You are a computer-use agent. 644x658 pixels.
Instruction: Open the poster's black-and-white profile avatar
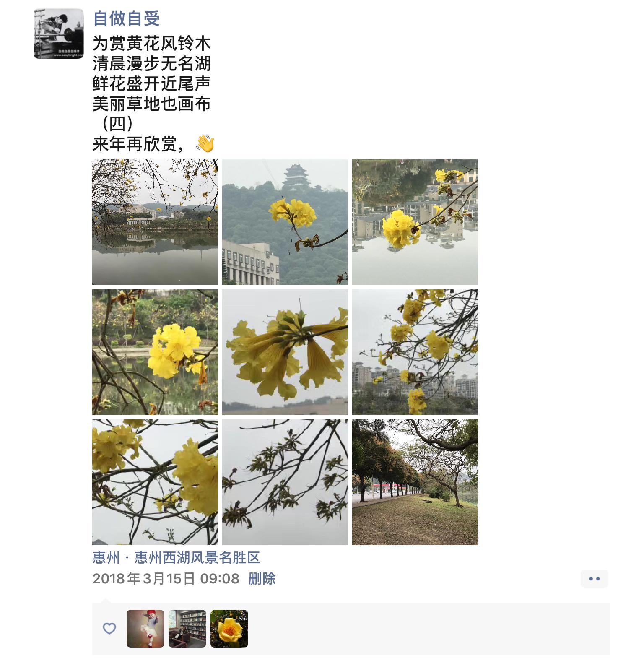coord(59,34)
